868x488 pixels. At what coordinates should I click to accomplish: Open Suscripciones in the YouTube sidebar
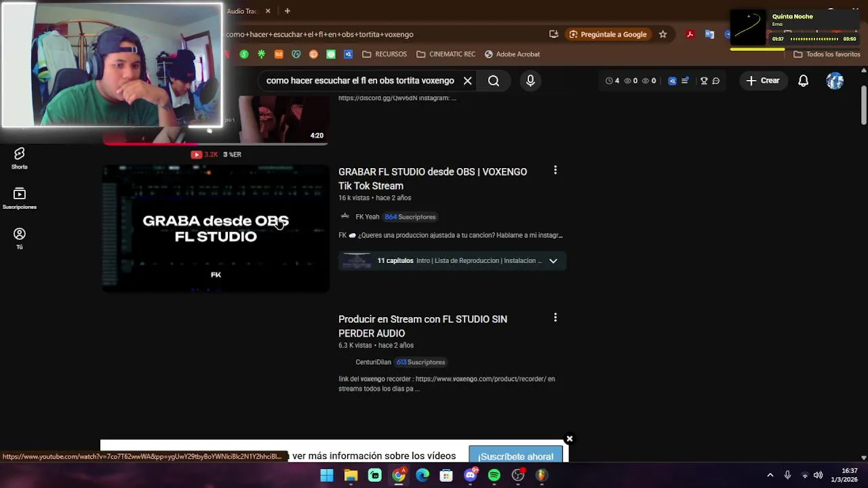(x=19, y=199)
